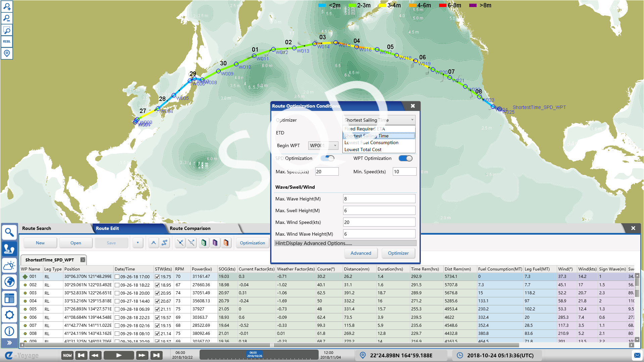Open the Optimizer type dropdown
The height and width of the screenshot is (362, 644).
tap(379, 120)
